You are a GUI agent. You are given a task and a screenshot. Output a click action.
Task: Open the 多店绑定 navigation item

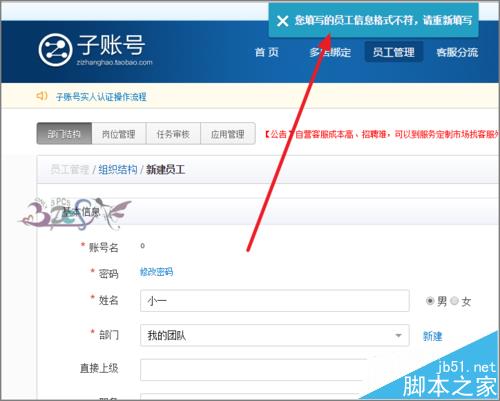pyautogui.click(x=330, y=52)
